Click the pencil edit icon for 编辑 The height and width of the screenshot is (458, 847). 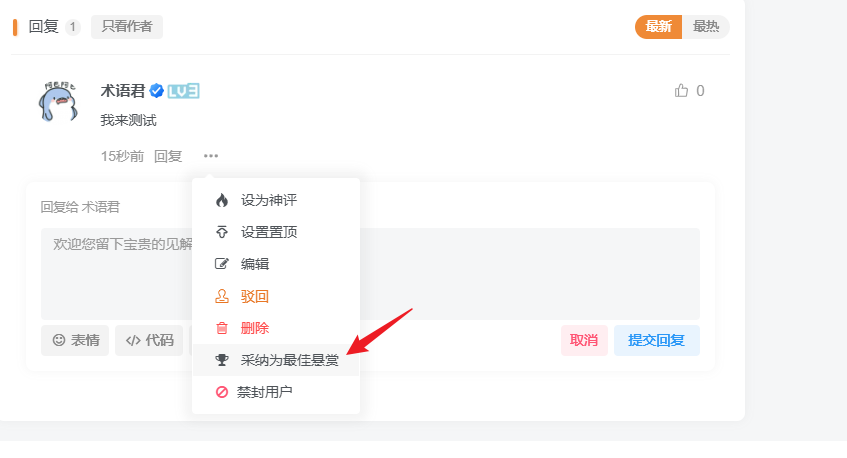pos(222,264)
